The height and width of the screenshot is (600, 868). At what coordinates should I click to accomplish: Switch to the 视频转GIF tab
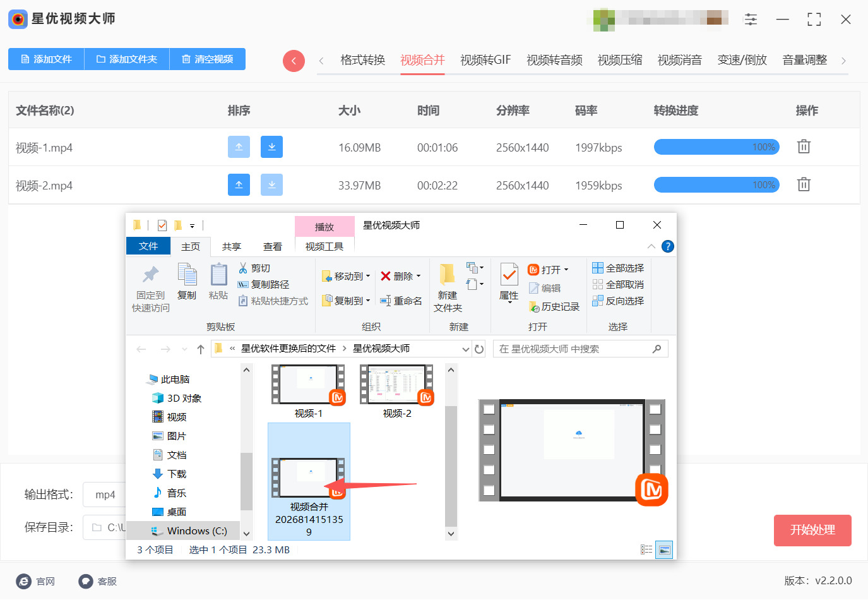[485, 61]
